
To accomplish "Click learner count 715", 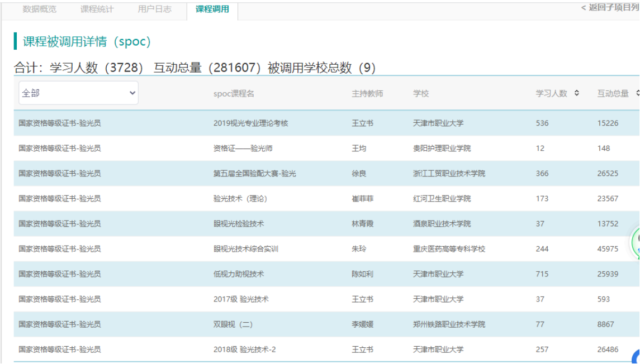I will (542, 274).
